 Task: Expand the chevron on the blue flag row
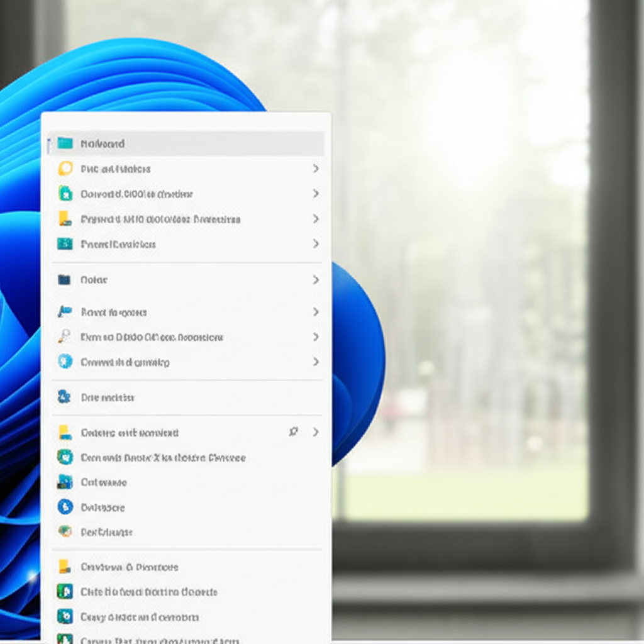[316, 312]
